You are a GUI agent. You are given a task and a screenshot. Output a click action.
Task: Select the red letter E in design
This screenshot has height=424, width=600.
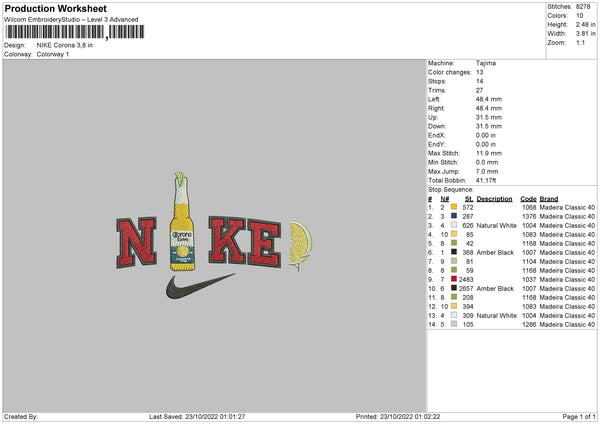point(265,241)
